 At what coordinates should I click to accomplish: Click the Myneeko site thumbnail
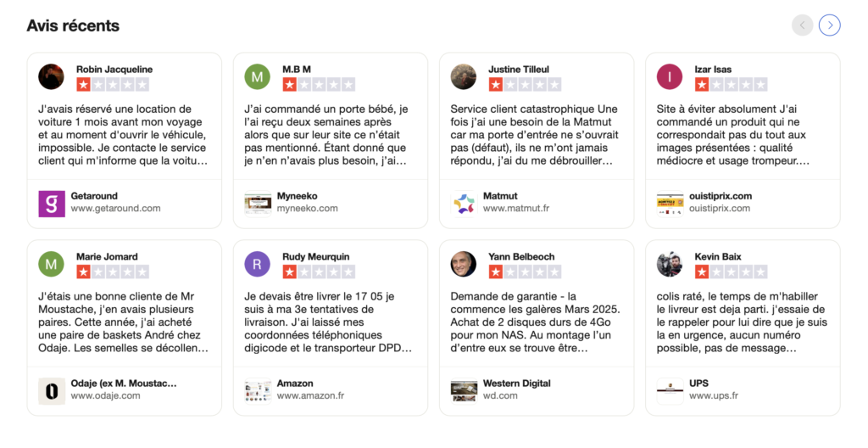click(258, 204)
